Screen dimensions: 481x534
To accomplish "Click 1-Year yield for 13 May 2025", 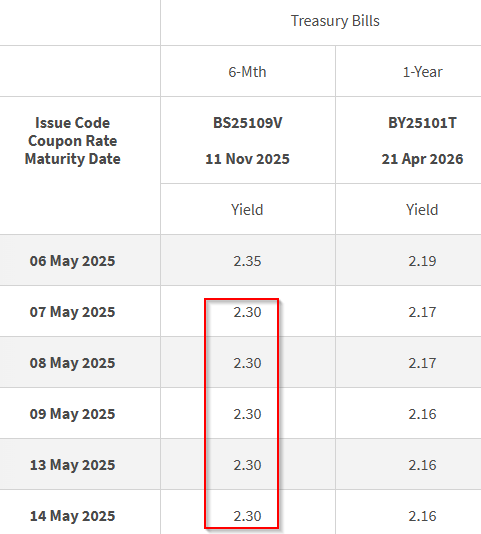I will pos(422,465).
